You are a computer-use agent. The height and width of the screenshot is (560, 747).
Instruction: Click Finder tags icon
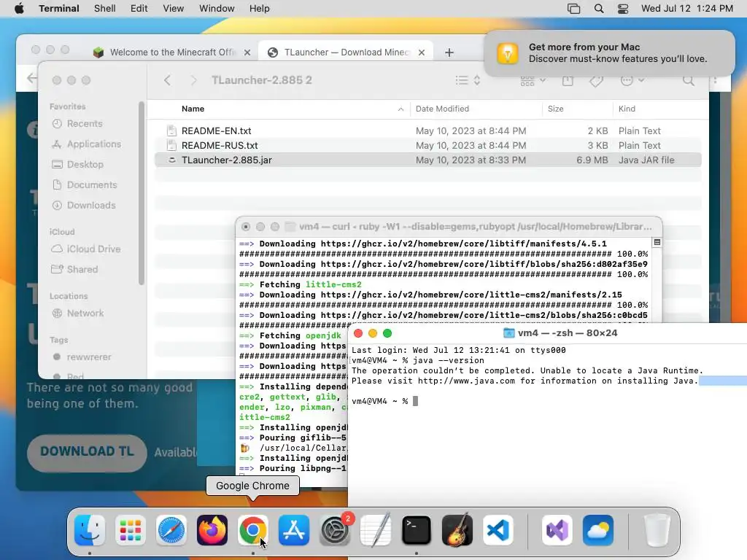coord(596,81)
